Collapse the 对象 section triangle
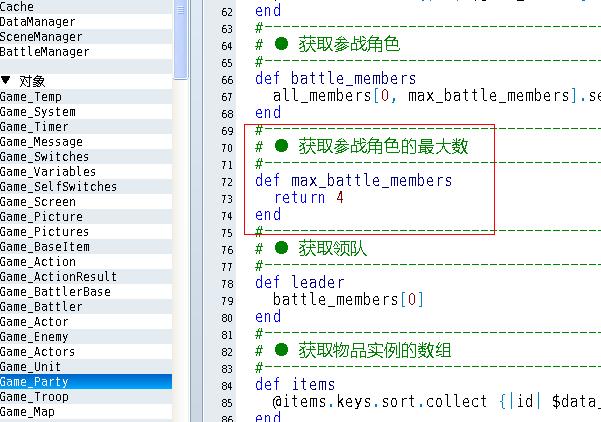The image size is (601, 422). 5,80
